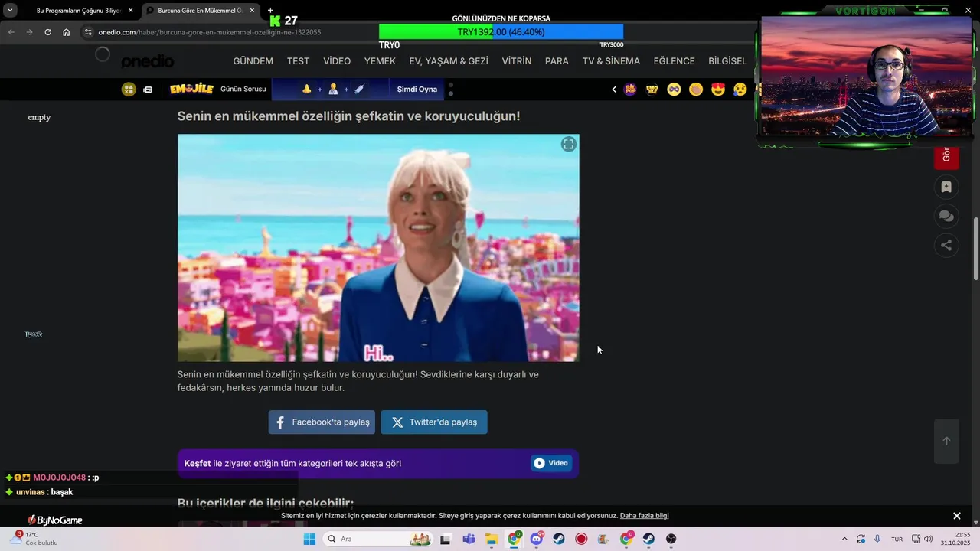This screenshot has width=980, height=551.
Task: Go back using browser arrow
Action: pos(11,32)
